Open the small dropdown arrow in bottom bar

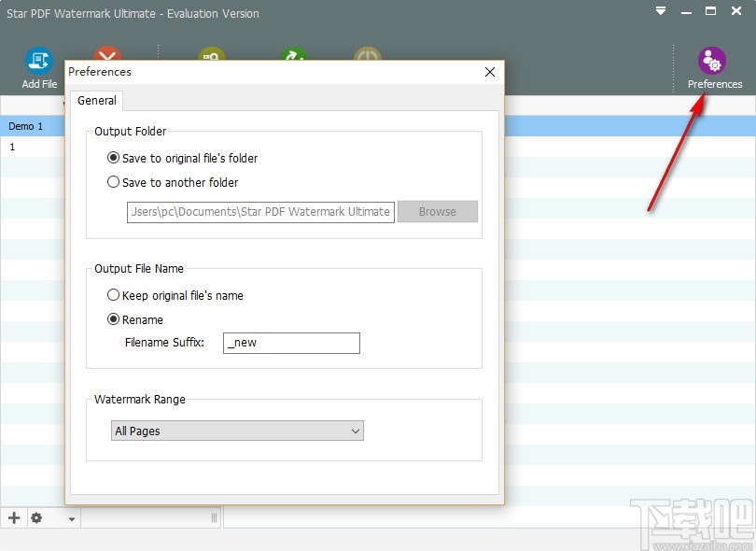tap(72, 519)
